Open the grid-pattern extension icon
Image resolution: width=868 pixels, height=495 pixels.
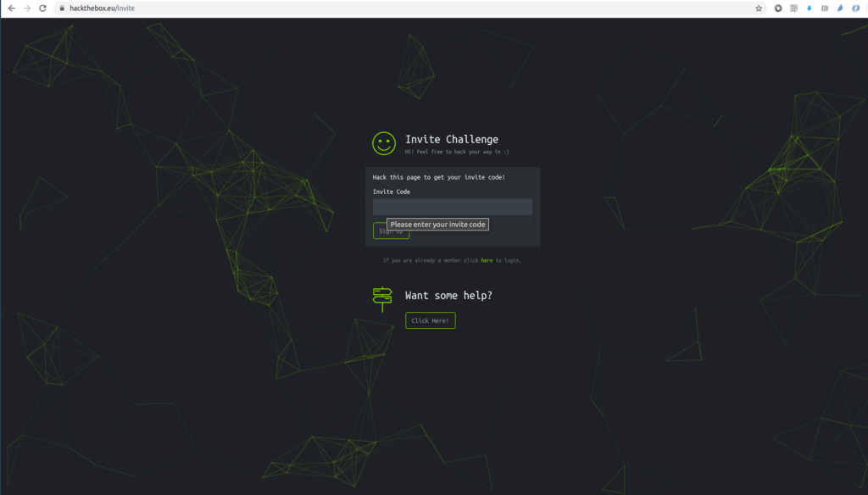click(793, 8)
